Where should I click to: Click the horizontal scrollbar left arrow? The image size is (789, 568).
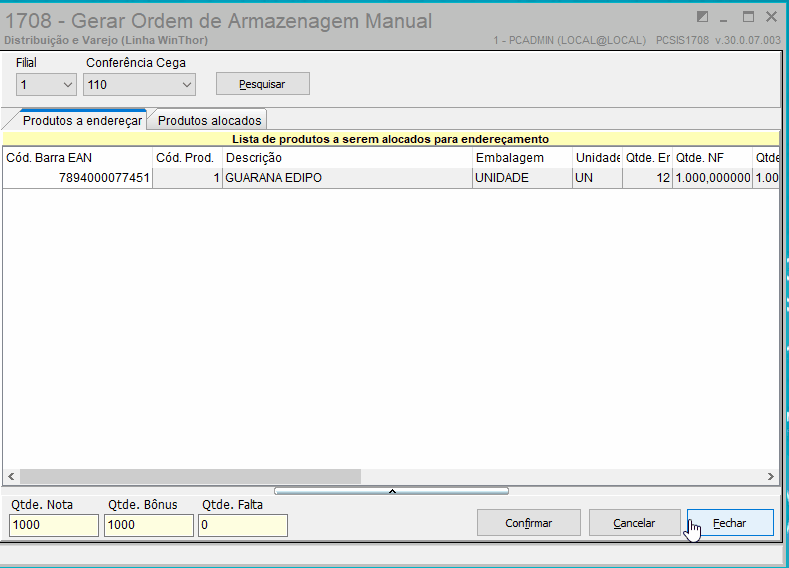11,476
